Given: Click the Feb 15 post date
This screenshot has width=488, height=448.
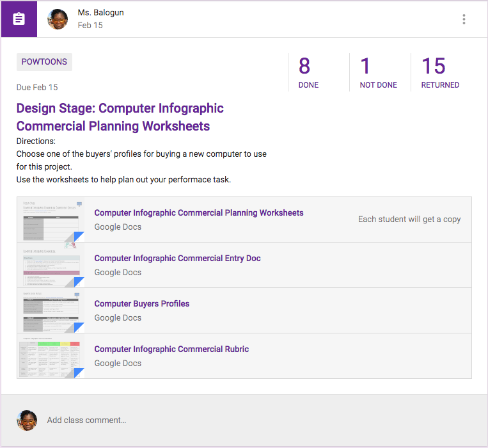Looking at the screenshot, I should click(x=90, y=26).
